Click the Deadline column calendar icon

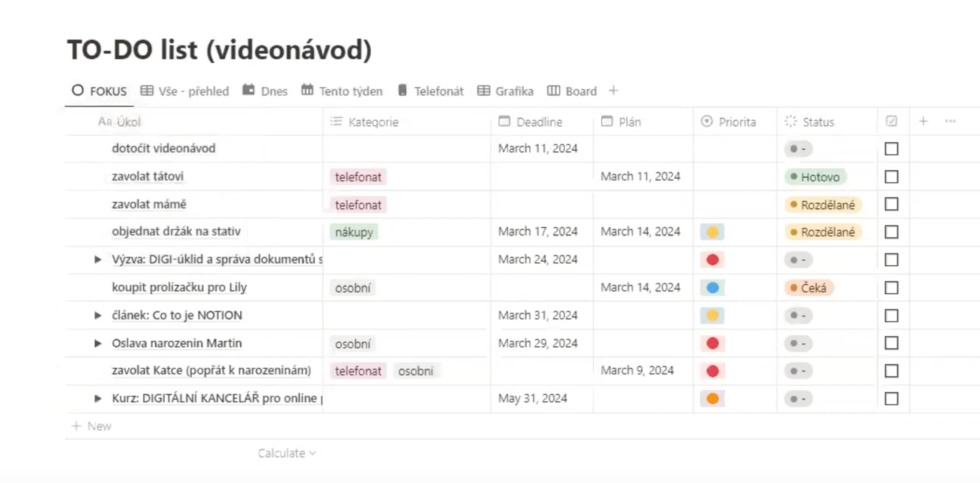point(504,122)
